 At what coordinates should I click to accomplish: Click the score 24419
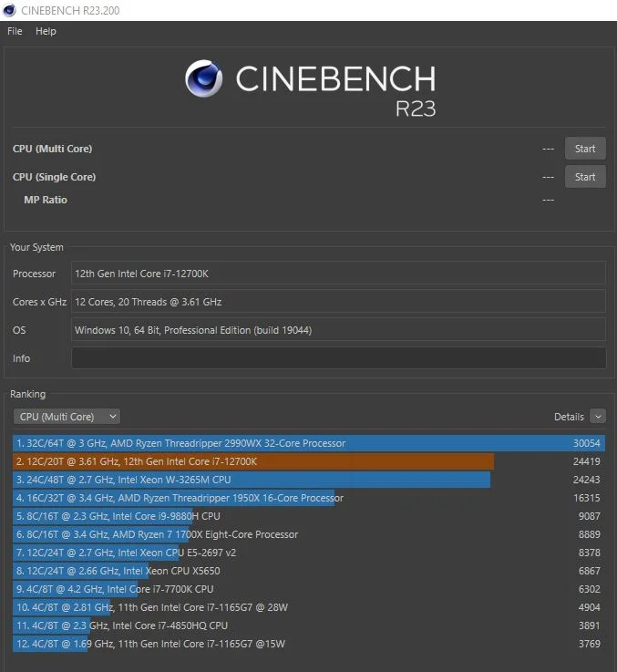(587, 461)
